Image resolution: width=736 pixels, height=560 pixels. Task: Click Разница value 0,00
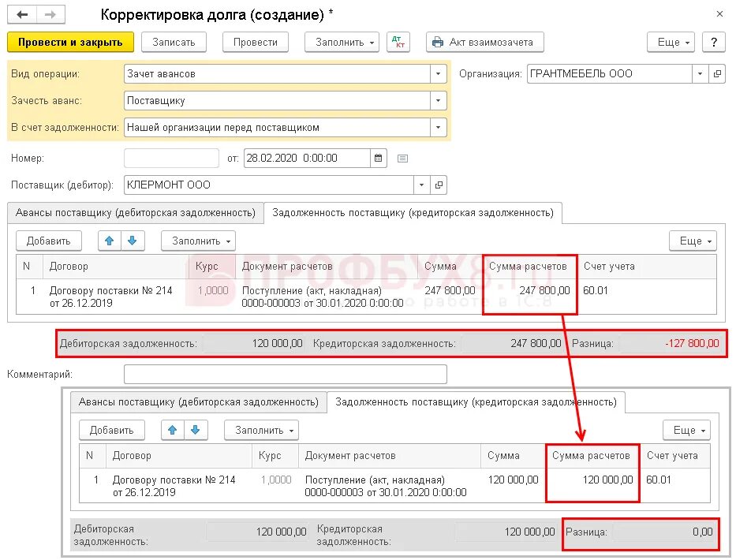702,532
